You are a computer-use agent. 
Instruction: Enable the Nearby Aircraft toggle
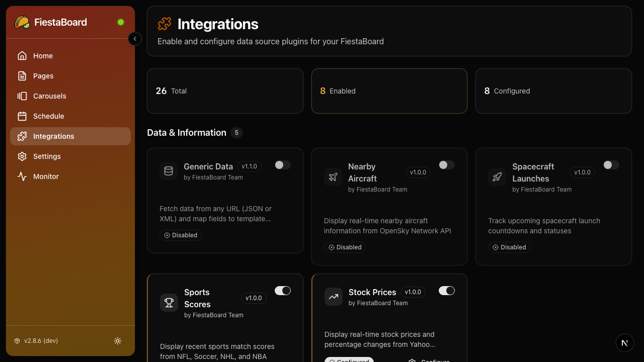click(x=447, y=165)
